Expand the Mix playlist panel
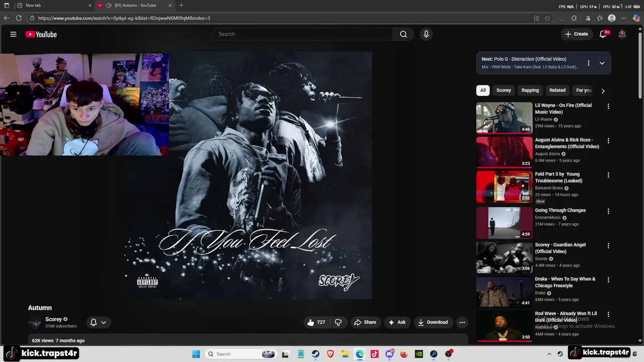Viewport: 644px width, 362px height. (602, 63)
